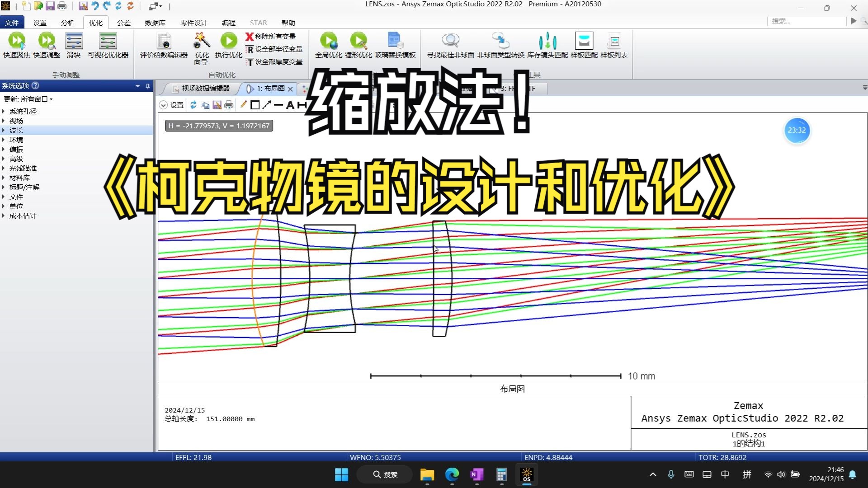Viewport: 868px width, 488px height.
Task: Run 执行优化 green play button
Action: coord(229,41)
